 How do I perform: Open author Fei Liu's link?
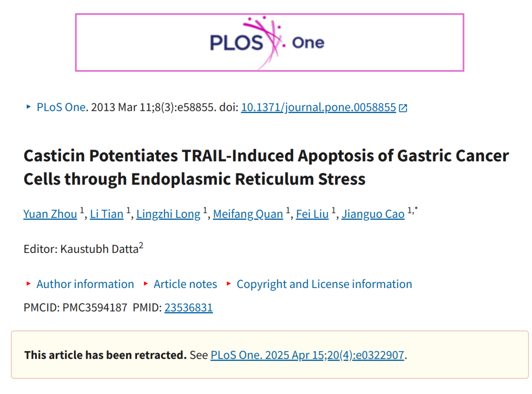point(312,214)
